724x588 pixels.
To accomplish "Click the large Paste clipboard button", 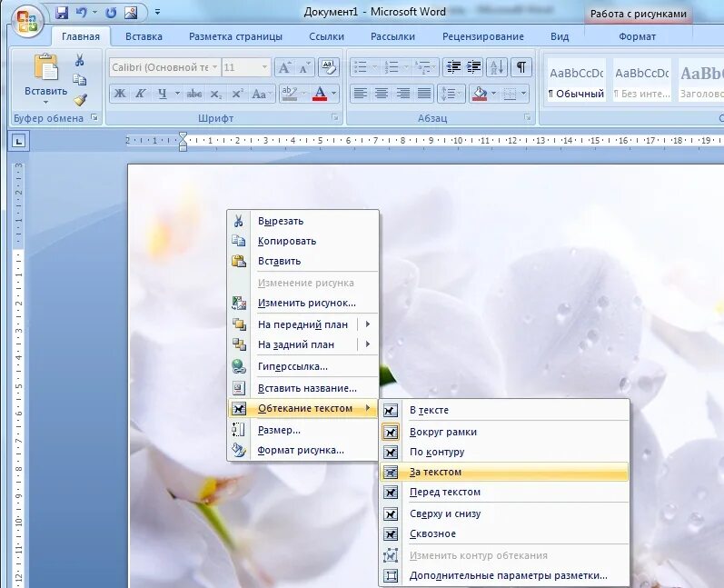I will coord(45,68).
